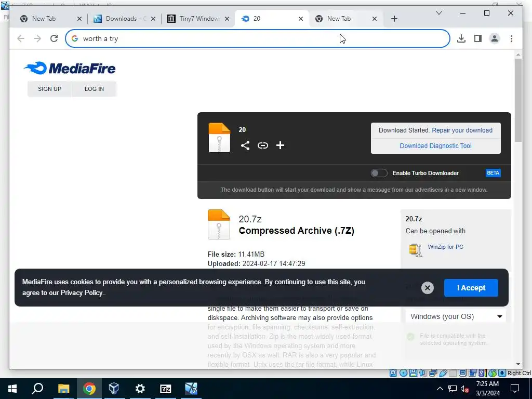
Task: Open File Explorer from the taskbar
Action: tap(63, 389)
